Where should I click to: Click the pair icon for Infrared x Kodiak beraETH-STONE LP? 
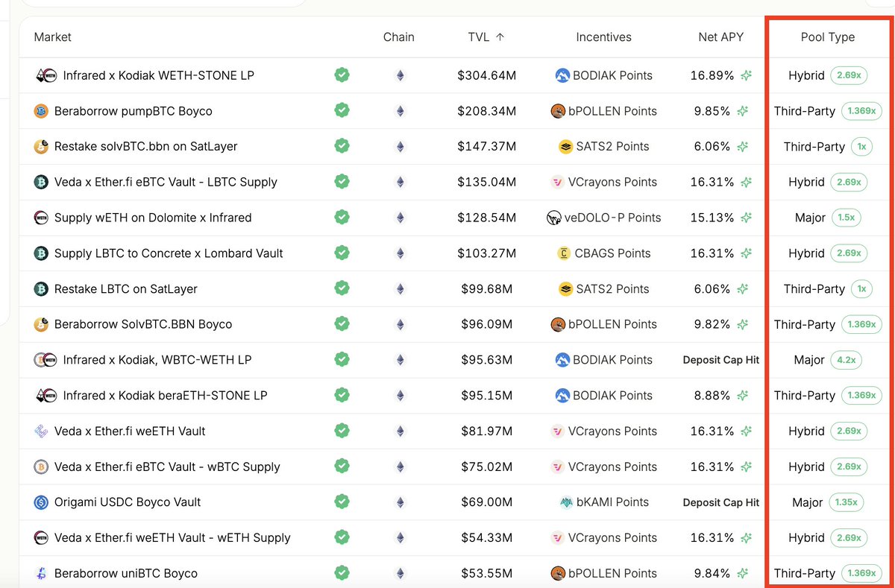pos(45,395)
